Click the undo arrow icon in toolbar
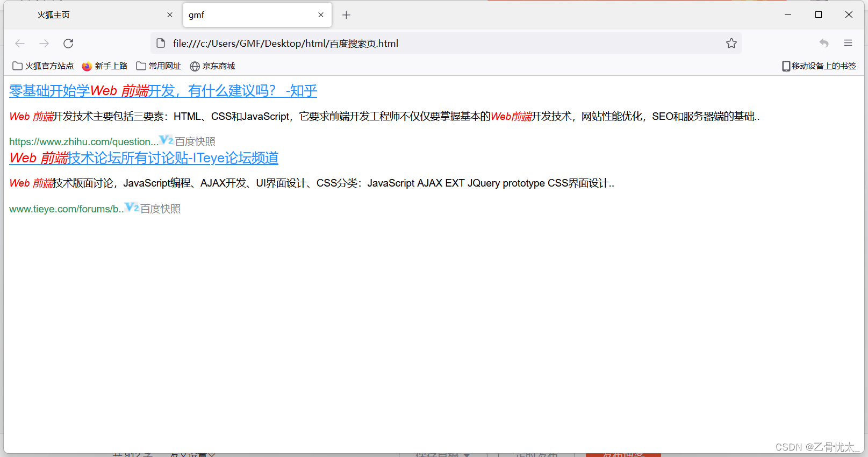The height and width of the screenshot is (457, 868). pos(824,43)
